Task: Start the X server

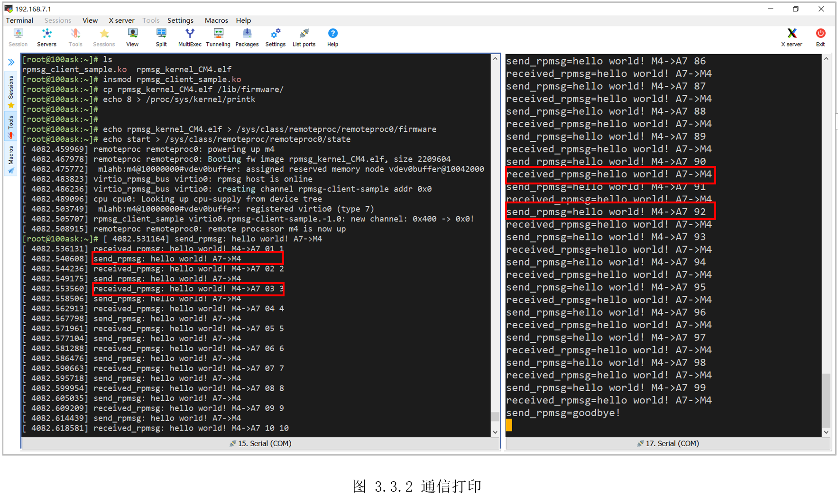Action: point(791,37)
